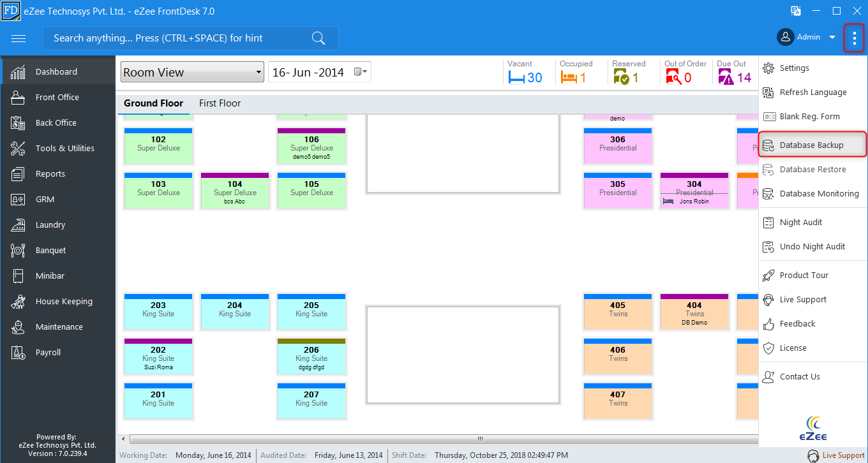868x463 pixels.
Task: Open the three-dot options menu
Action: 854,38
